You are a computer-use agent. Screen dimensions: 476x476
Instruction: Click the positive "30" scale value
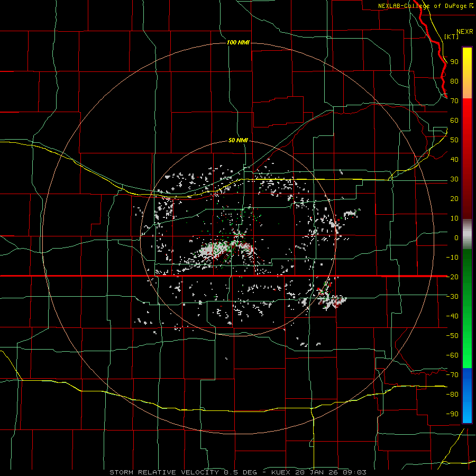[454, 179]
